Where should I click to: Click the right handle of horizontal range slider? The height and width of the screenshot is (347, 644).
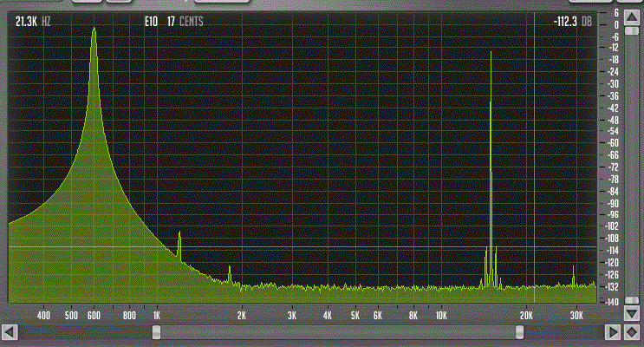coord(519,332)
